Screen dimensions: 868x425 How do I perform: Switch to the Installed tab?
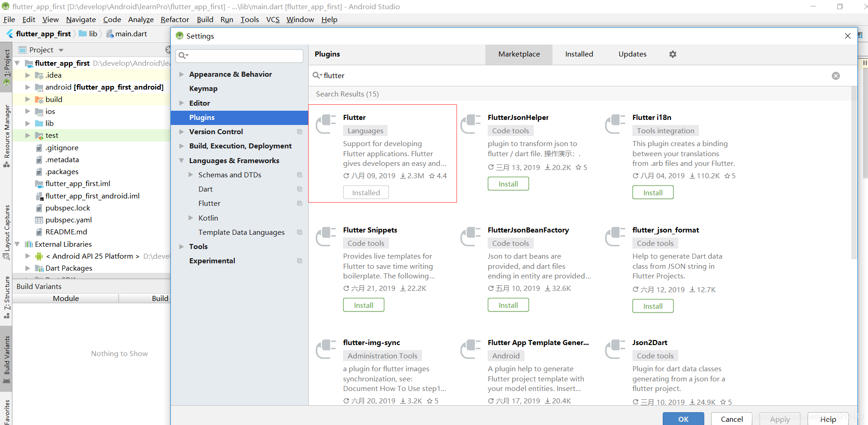click(x=579, y=54)
